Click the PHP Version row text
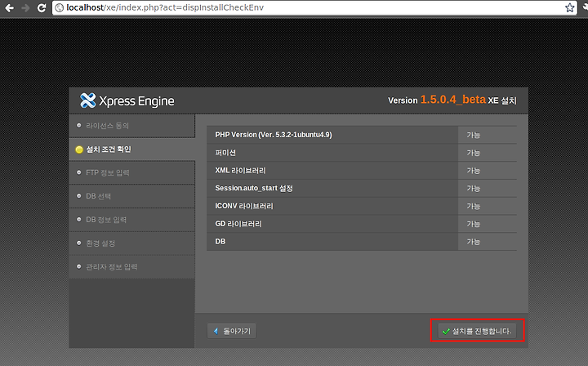This screenshot has width=588, height=366. (x=274, y=135)
